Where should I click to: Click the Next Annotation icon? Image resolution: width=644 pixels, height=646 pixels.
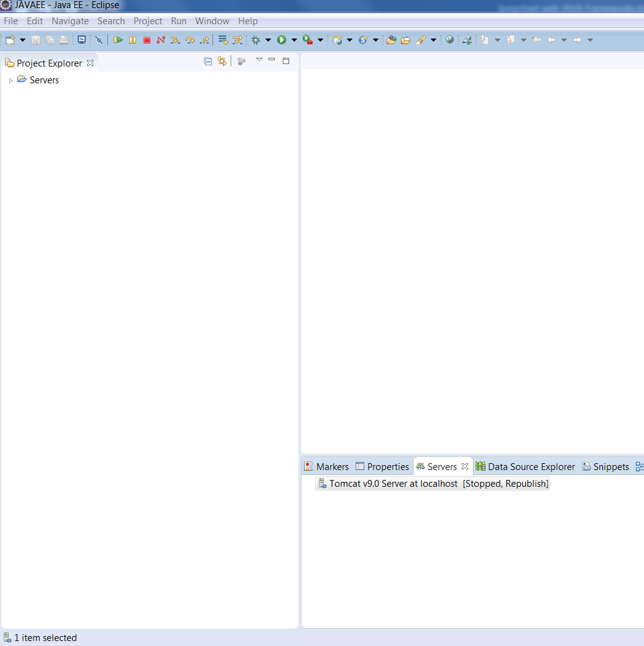point(484,40)
